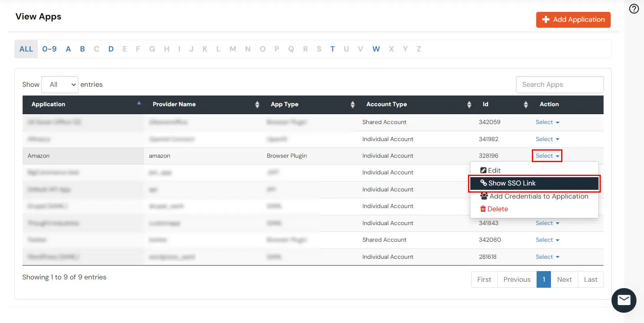Click Id value 342080
The width and height of the screenshot is (644, 323).
[490, 240]
